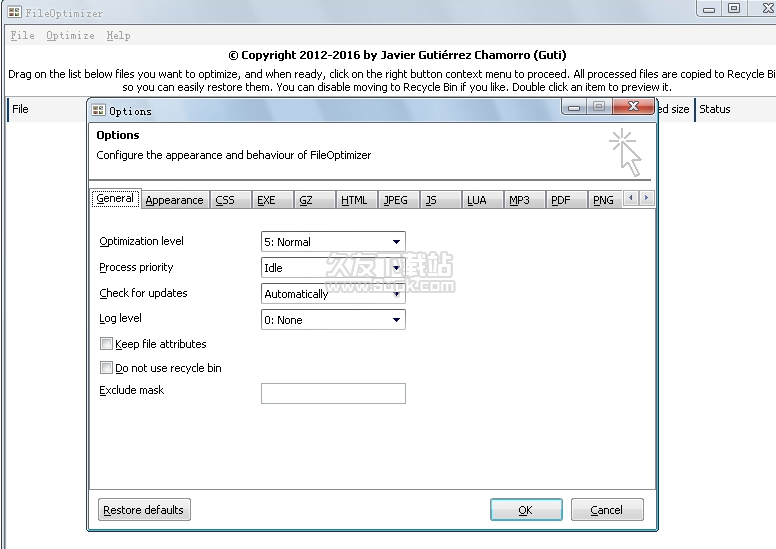Select the JPEG tab
This screenshot has width=776, height=549.
point(398,200)
